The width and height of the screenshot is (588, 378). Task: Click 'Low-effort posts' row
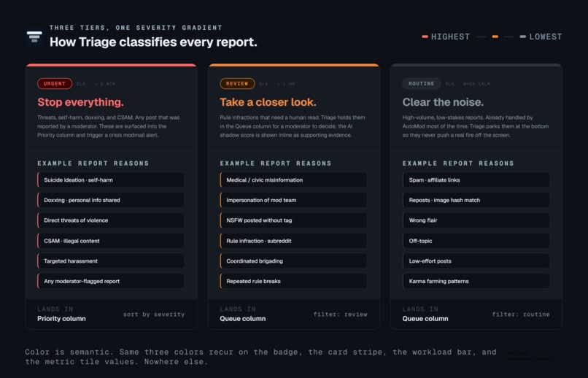pyautogui.click(x=476, y=261)
